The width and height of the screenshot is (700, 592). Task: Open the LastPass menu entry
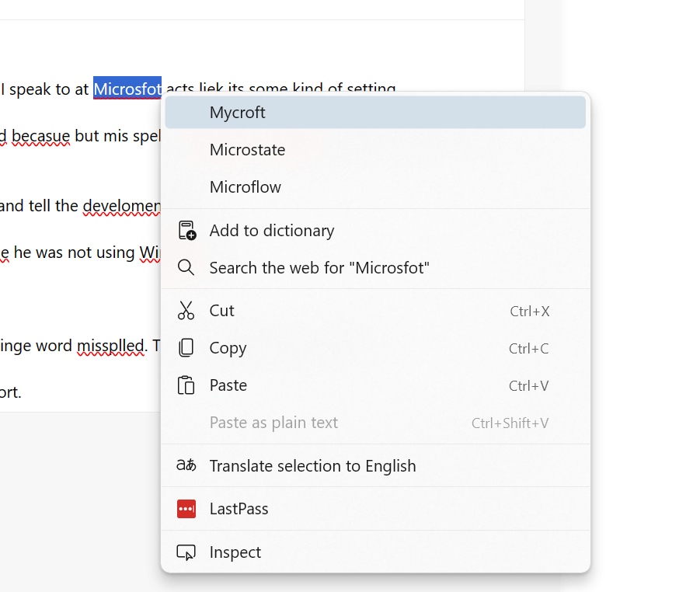375,509
